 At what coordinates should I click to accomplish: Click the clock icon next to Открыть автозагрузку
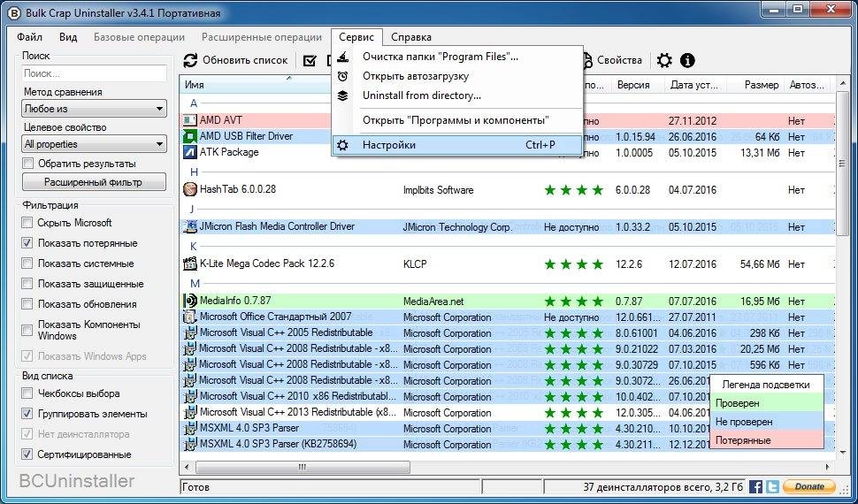click(342, 76)
